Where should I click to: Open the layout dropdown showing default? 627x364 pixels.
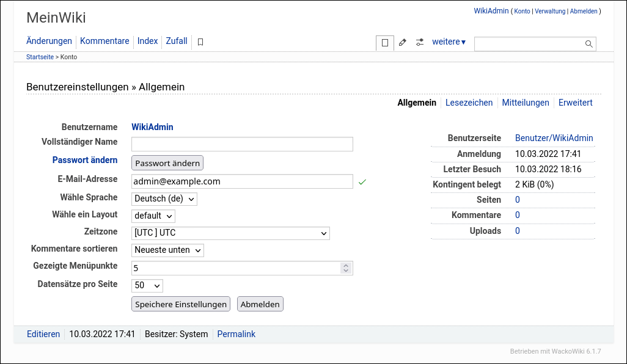(153, 216)
